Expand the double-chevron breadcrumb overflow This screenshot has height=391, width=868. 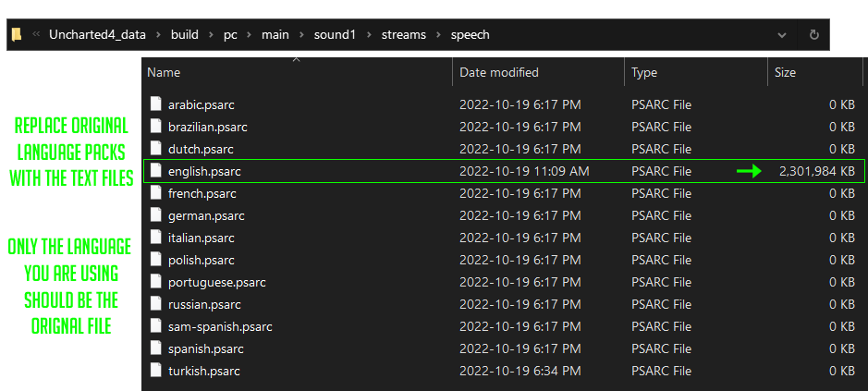coord(36,35)
